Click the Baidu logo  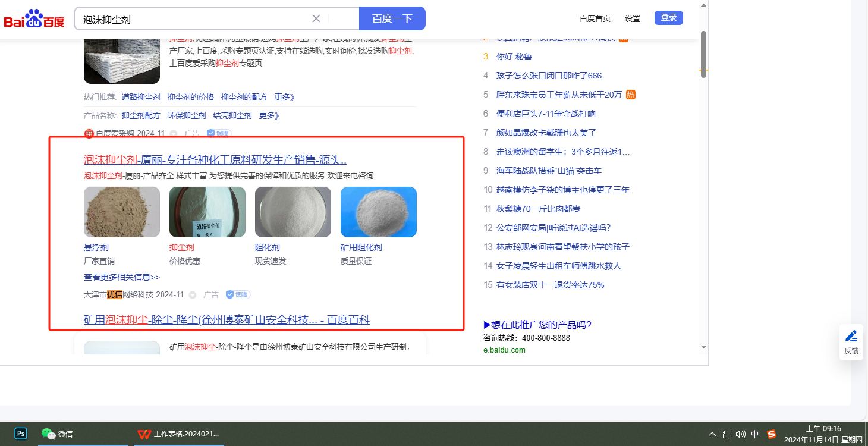point(34,19)
